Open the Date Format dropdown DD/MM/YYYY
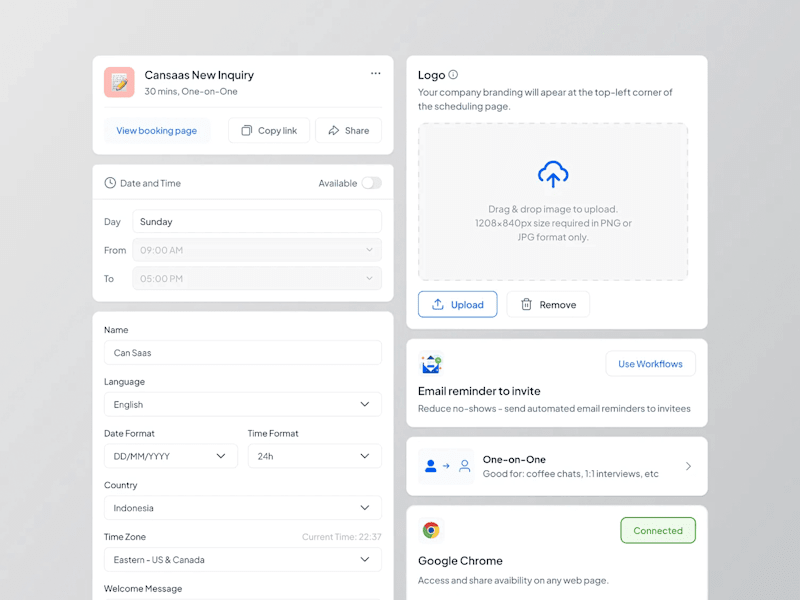This screenshot has width=800, height=600. click(170, 456)
